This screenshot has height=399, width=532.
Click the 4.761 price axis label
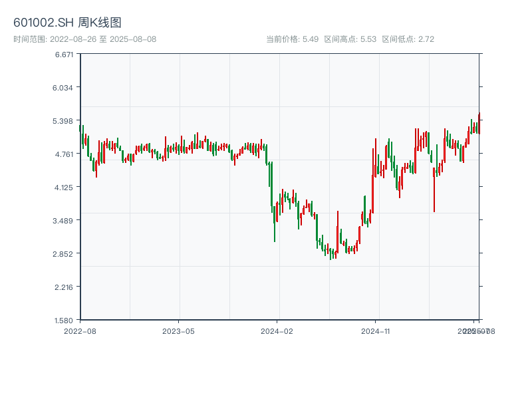coord(65,154)
